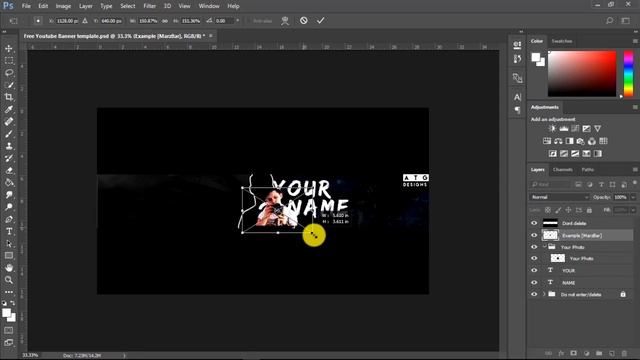The height and width of the screenshot is (360, 640).
Task: Switch to the Swatches tab
Action: click(x=562, y=41)
